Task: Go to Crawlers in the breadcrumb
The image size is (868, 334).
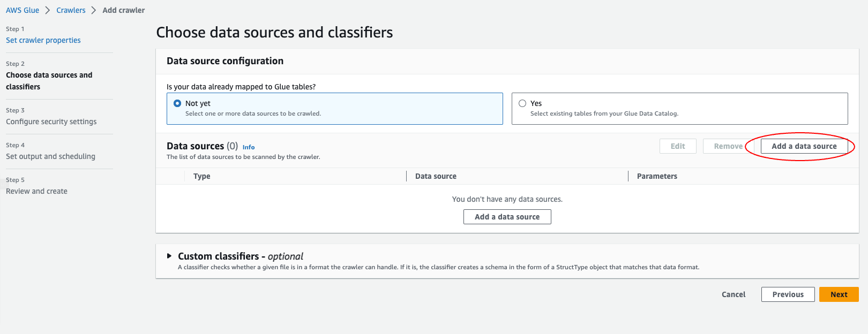Action: pyautogui.click(x=71, y=10)
